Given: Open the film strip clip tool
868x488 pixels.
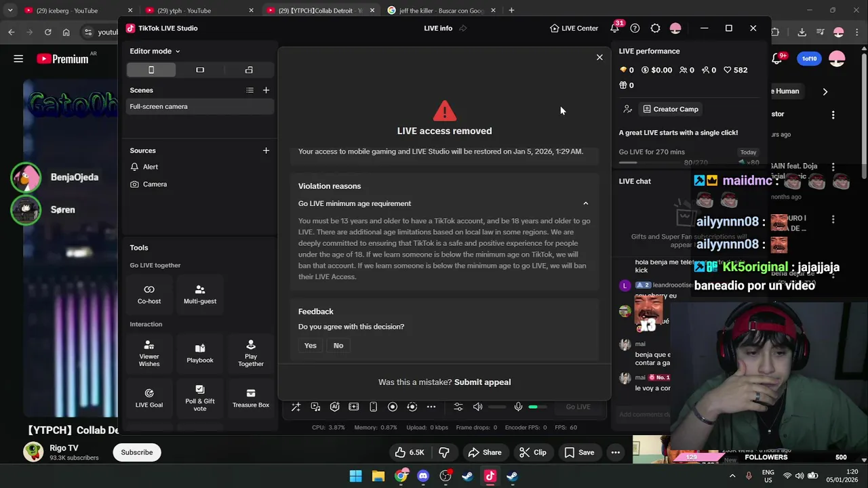Looking at the screenshot, I should tap(354, 407).
